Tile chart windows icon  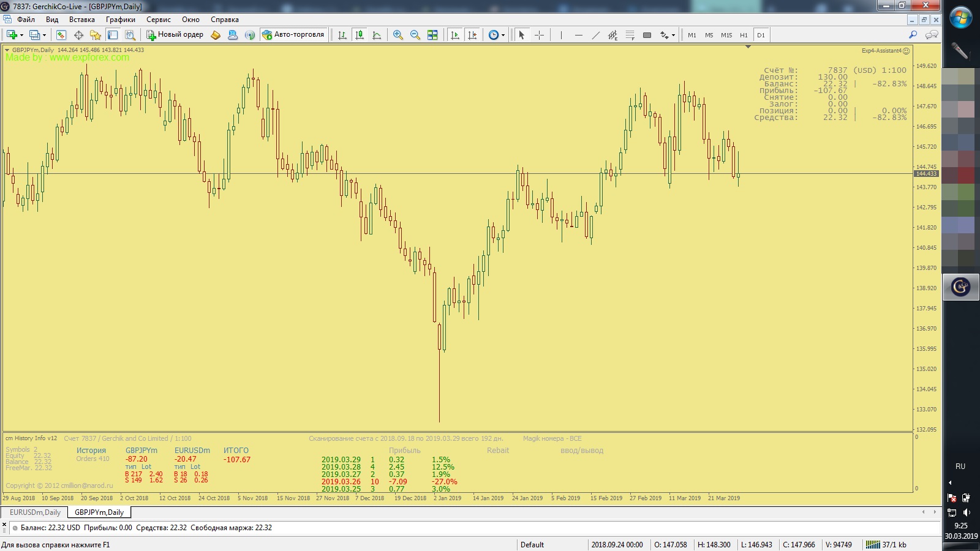point(432,35)
